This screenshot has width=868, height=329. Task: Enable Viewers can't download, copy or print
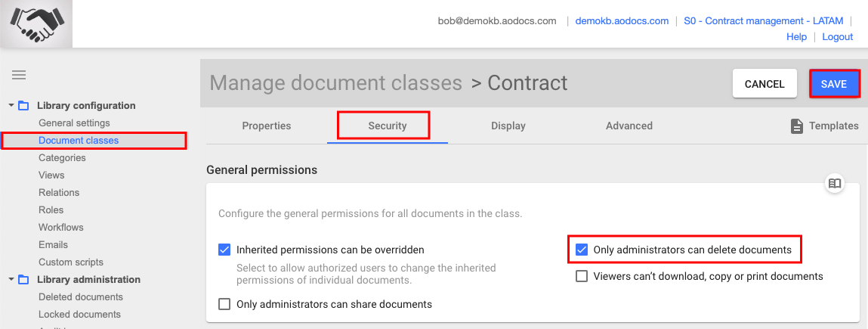pos(581,276)
